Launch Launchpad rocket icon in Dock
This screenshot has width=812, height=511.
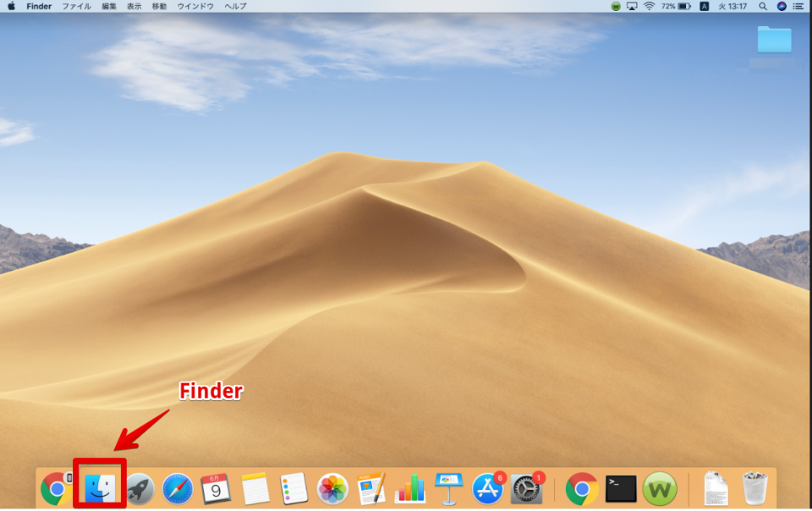click(140, 489)
